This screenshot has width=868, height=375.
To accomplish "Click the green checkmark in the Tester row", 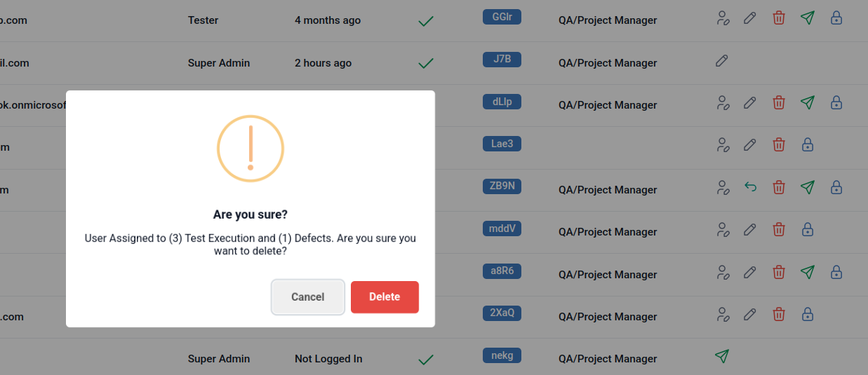I will pyautogui.click(x=425, y=21).
